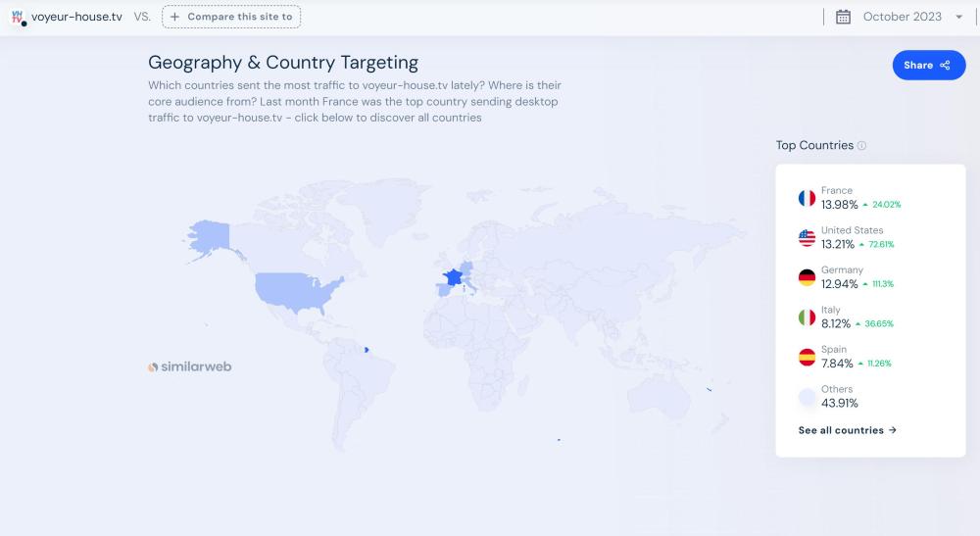This screenshot has height=536, width=980.
Task: Click the Compare this site to button
Action: click(231, 17)
